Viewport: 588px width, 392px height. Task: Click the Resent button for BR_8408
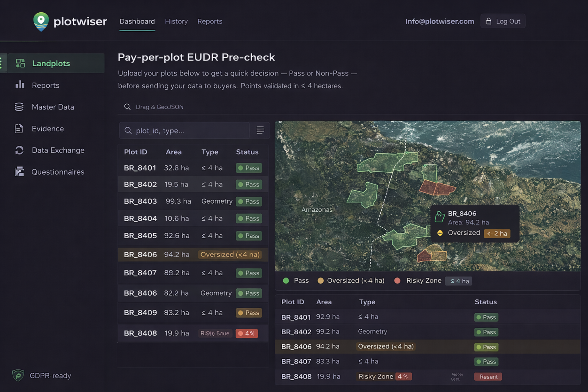pos(488,376)
